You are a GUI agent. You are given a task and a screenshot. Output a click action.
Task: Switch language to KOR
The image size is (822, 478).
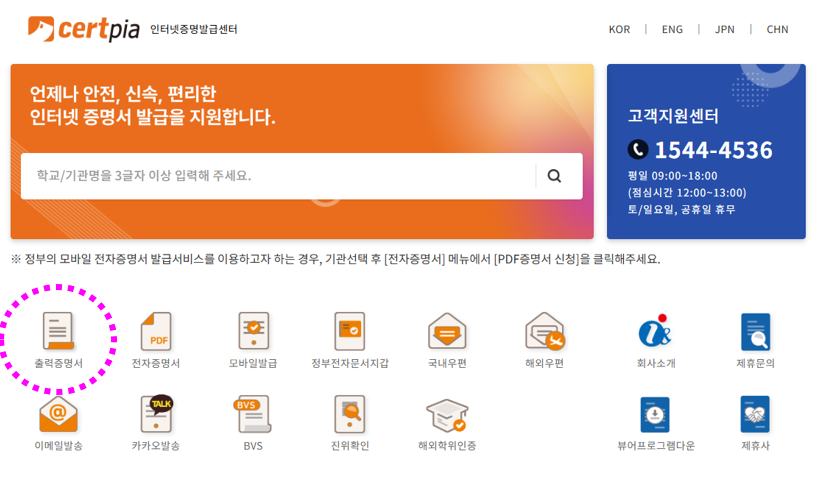pos(619,29)
